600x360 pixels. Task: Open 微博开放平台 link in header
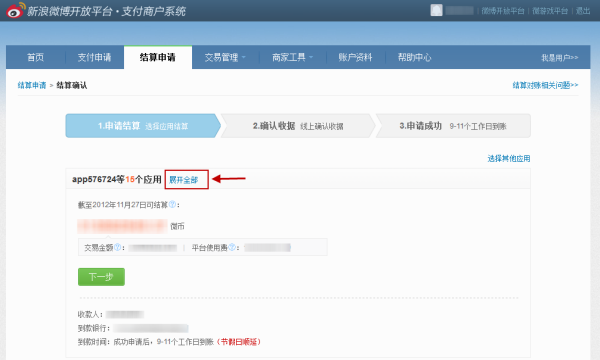pos(503,11)
